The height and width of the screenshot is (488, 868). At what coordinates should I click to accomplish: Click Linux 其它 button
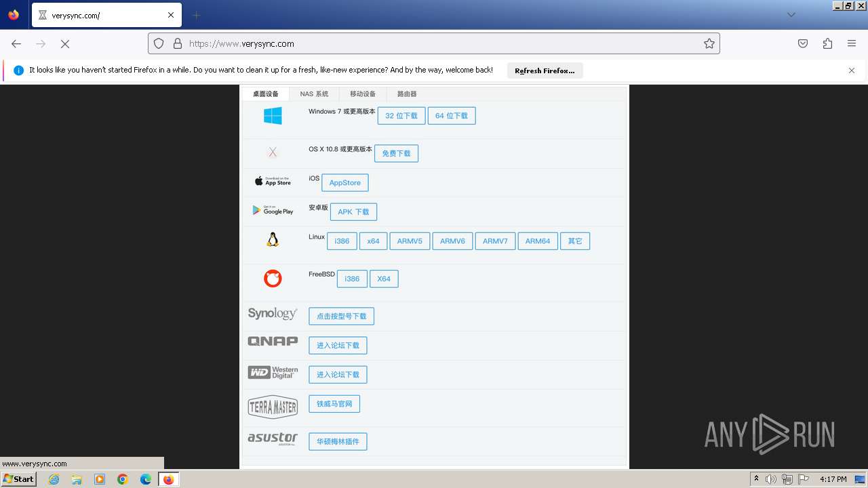tap(575, 241)
